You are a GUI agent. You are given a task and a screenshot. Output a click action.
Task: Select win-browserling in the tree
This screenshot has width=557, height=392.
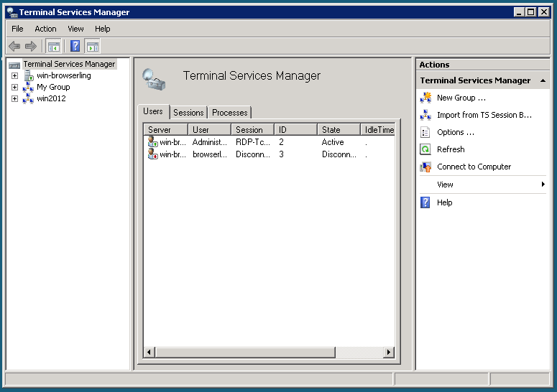tap(64, 75)
